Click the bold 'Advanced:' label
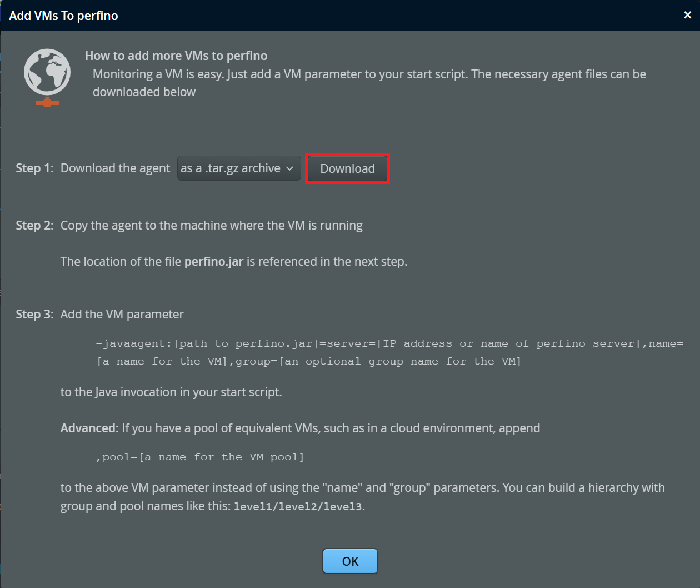This screenshot has width=700, height=588. [x=89, y=428]
